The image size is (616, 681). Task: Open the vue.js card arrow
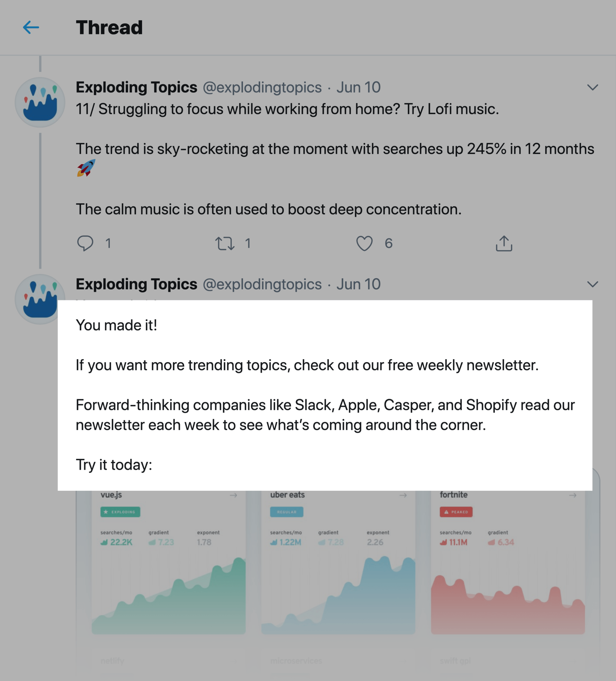coord(233,495)
